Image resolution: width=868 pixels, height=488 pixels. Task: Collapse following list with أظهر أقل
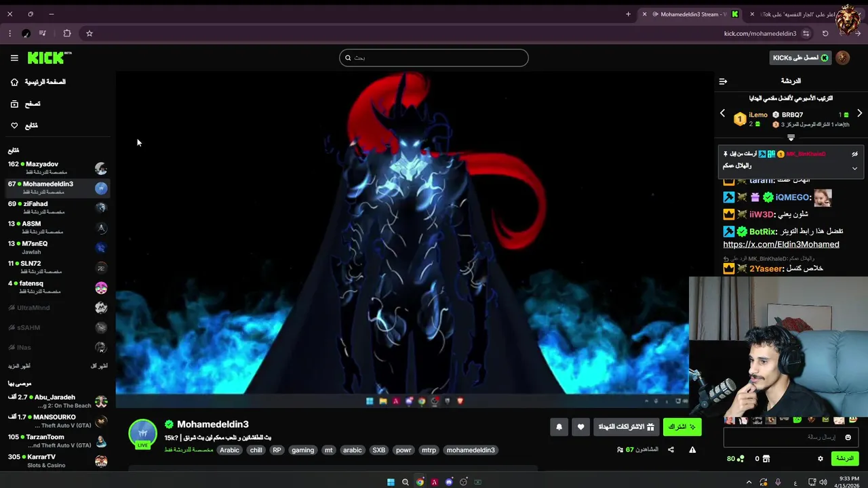tap(99, 366)
